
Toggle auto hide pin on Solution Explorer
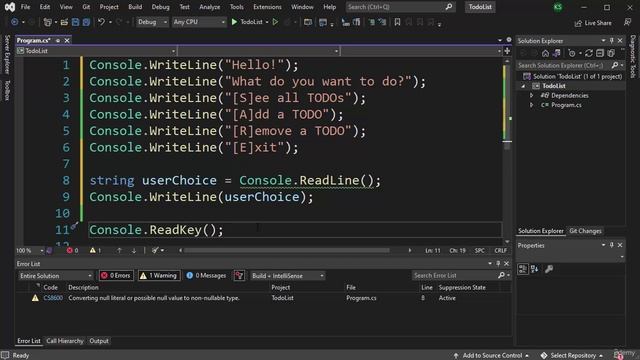pyautogui.click(x=611, y=41)
